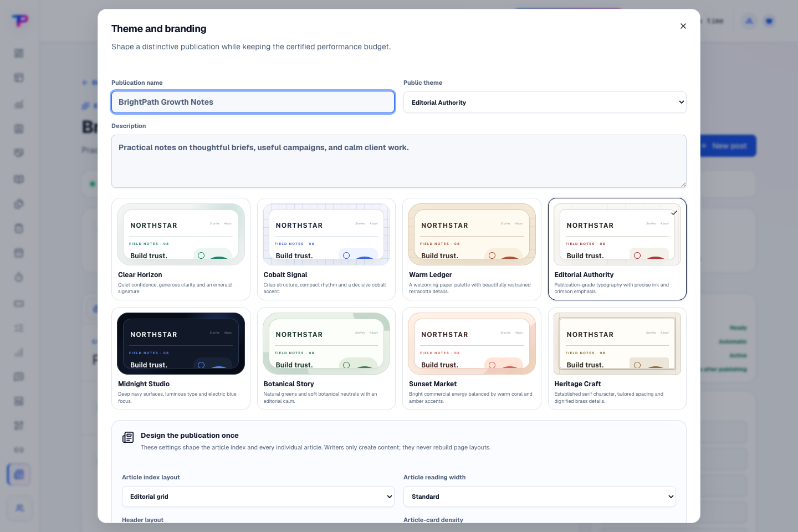The height and width of the screenshot is (532, 798).
Task: Click the "Design the publication once" heading
Action: pos(190,436)
